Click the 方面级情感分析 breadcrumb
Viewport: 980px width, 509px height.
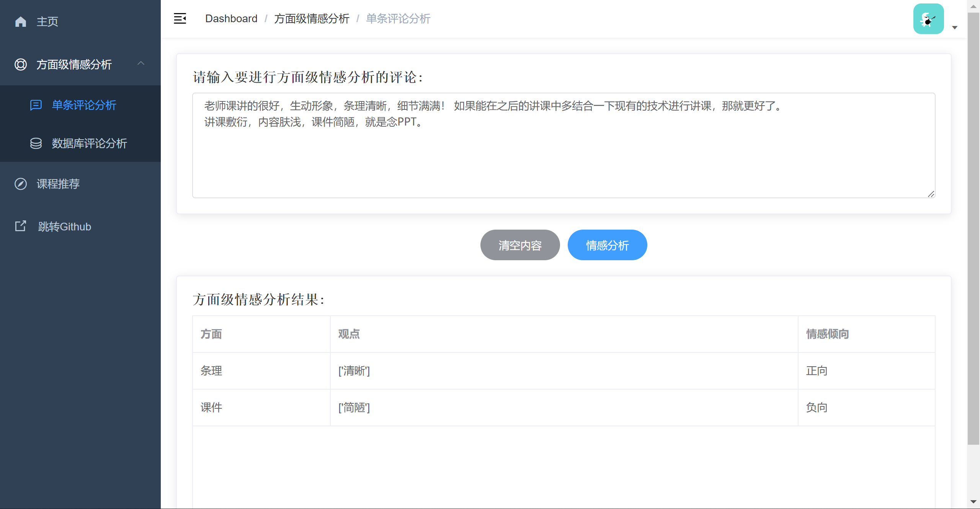click(312, 18)
